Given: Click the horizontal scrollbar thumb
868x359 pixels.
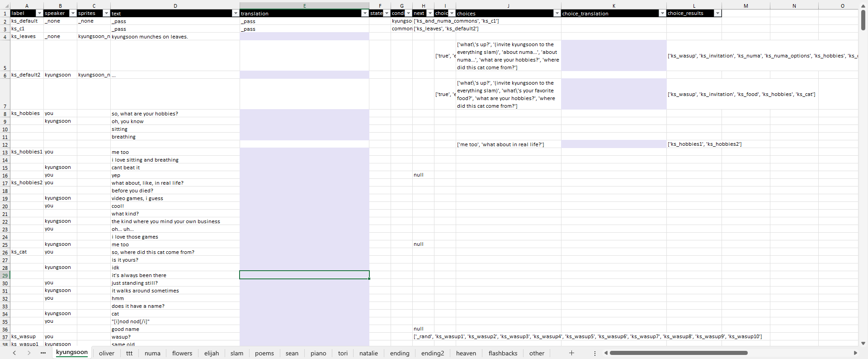Looking at the screenshot, I should pos(678,353).
